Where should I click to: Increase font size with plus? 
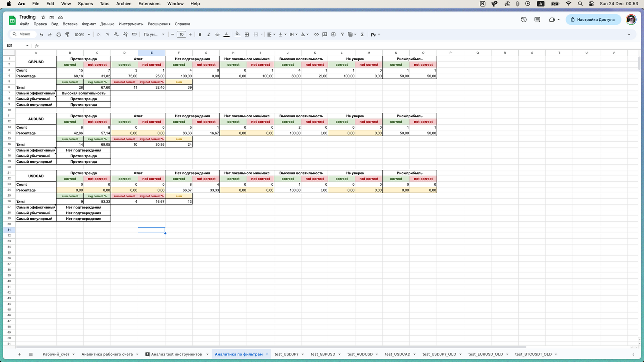pyautogui.click(x=190, y=34)
